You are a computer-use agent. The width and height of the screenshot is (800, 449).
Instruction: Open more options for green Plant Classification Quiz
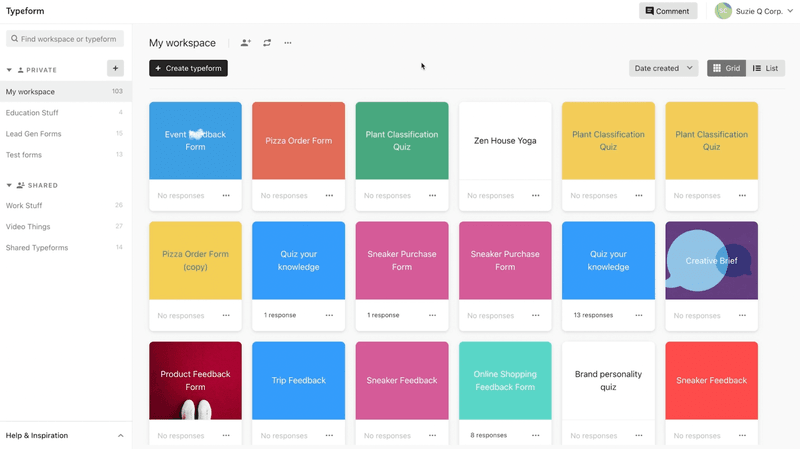433,195
